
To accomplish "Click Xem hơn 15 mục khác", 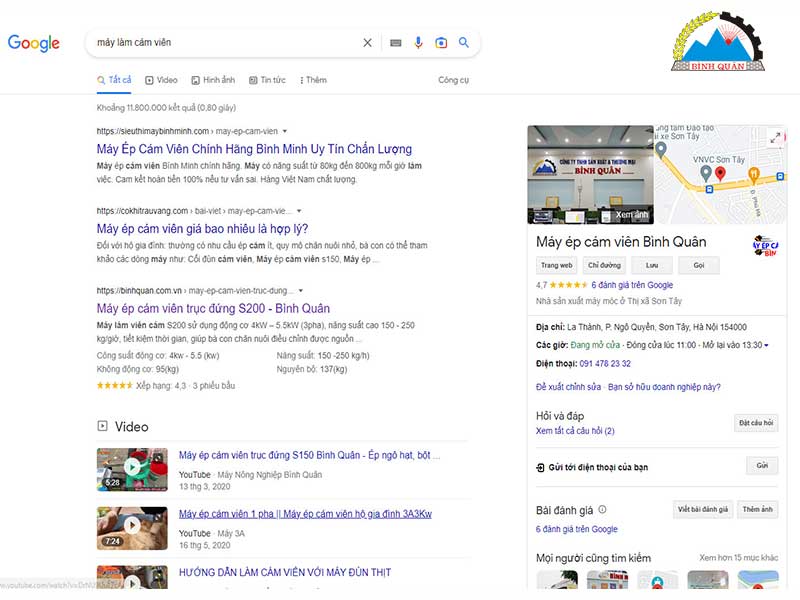I will click(738, 558).
